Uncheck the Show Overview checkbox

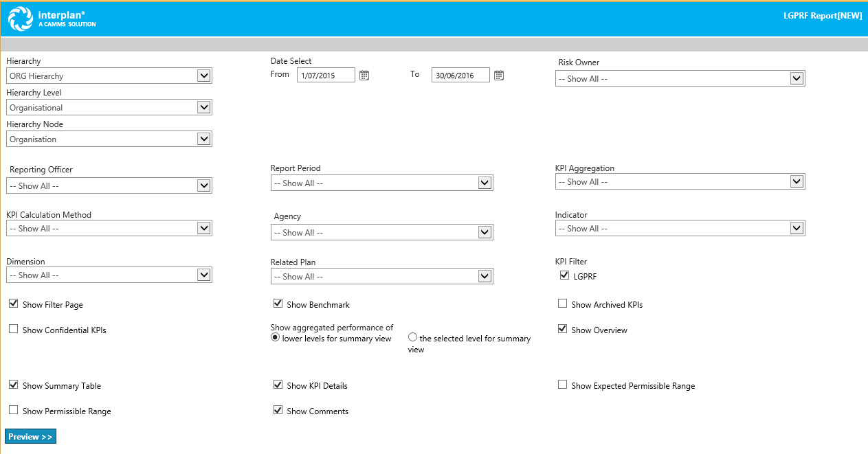563,329
